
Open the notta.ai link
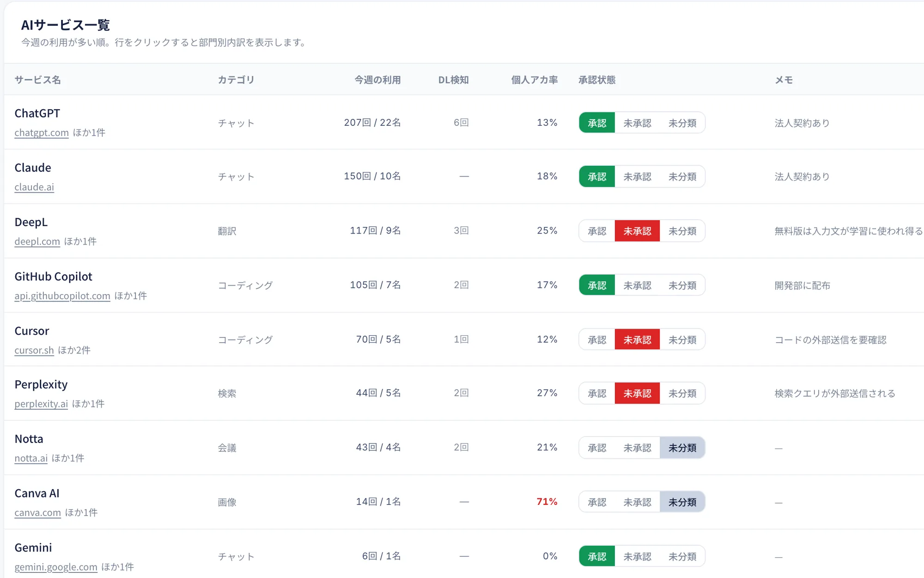31,458
